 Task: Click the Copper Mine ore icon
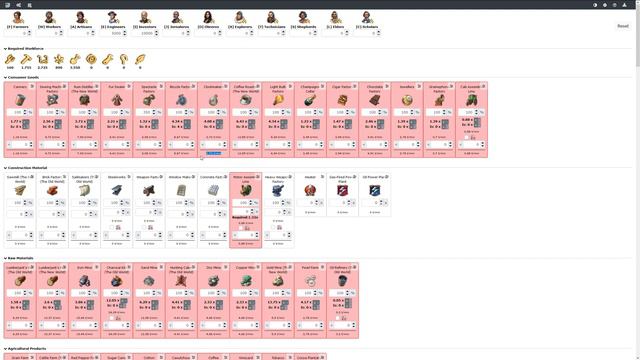coord(246,281)
